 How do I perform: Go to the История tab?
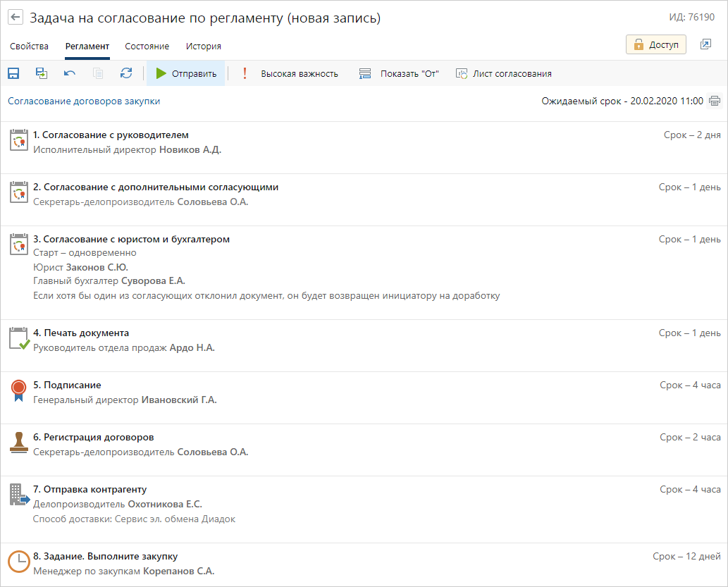[204, 47]
